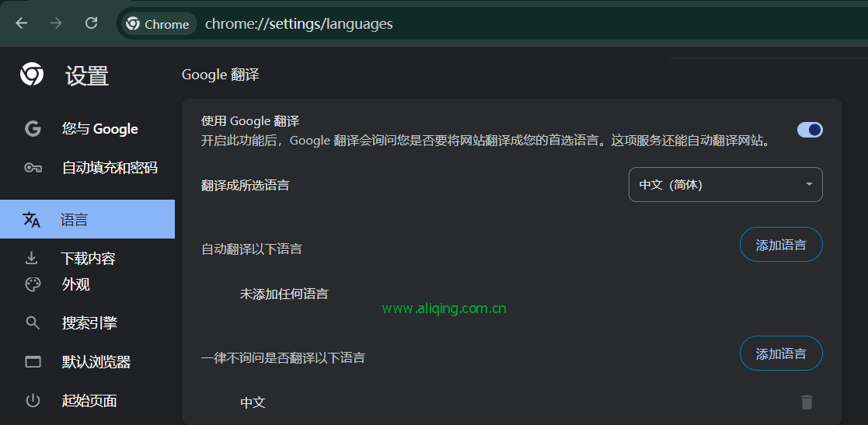Click the Chrome logo beside 设置

[x=32, y=74]
